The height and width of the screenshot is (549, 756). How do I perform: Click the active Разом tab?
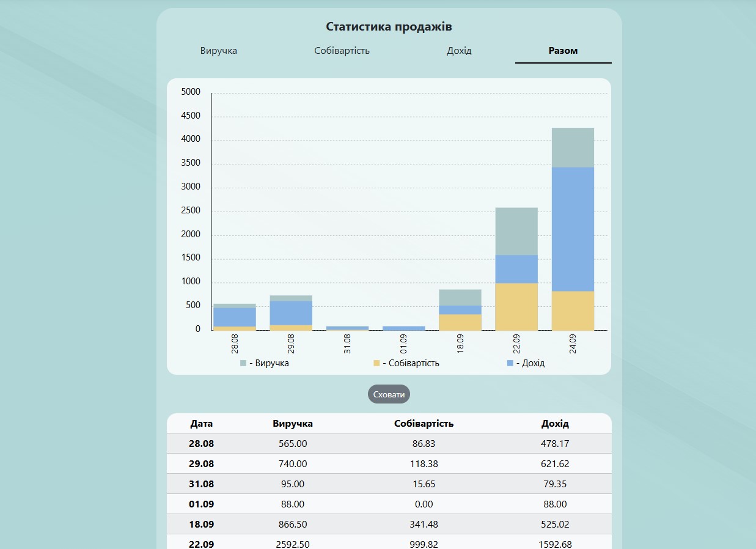(x=563, y=51)
